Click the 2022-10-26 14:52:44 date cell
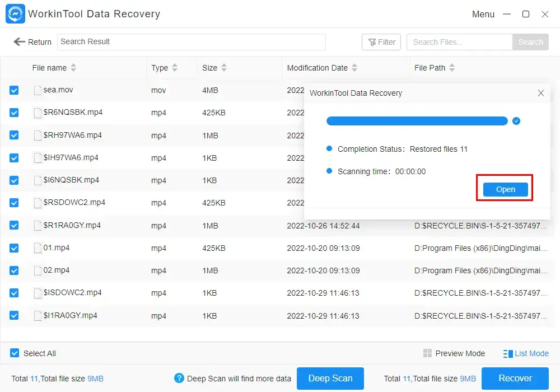This screenshot has height=392, width=560. [x=323, y=226]
